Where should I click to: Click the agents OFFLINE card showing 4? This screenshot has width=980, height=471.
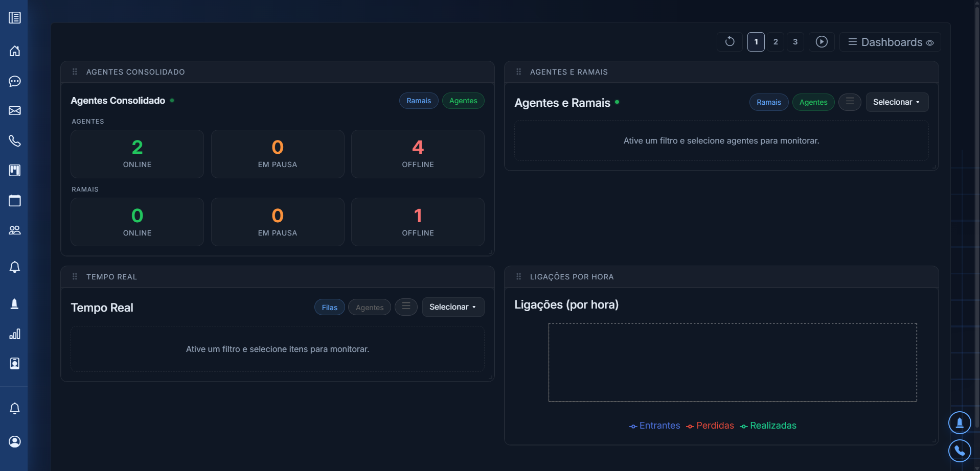click(x=418, y=154)
